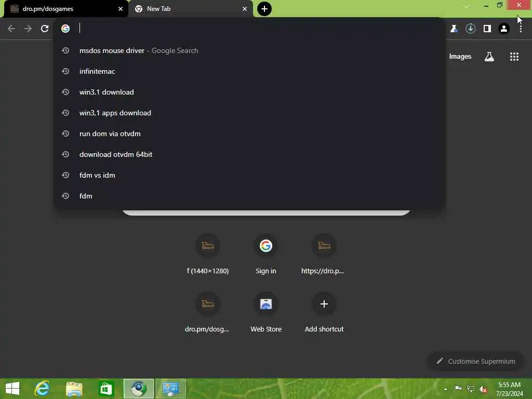Reload the current page
This screenshot has height=399, width=532.
point(45,29)
